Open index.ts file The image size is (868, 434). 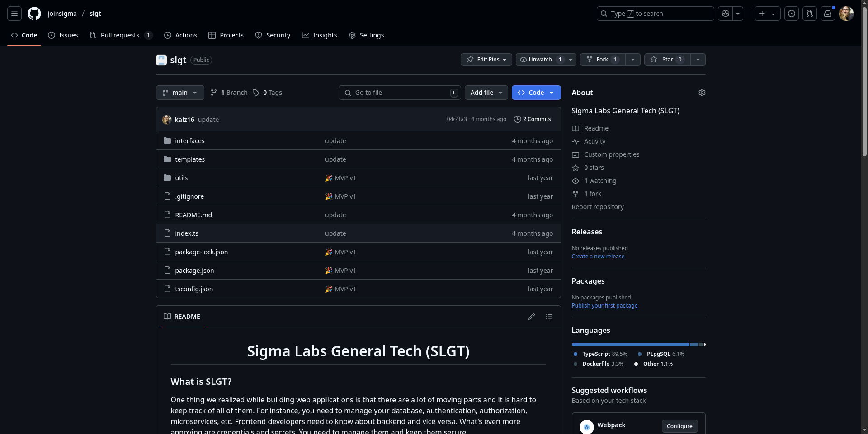click(187, 233)
